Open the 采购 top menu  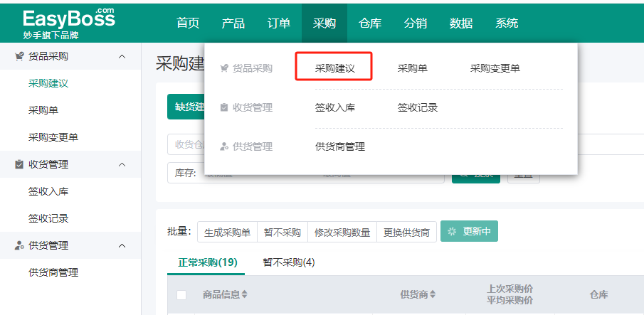click(x=324, y=23)
